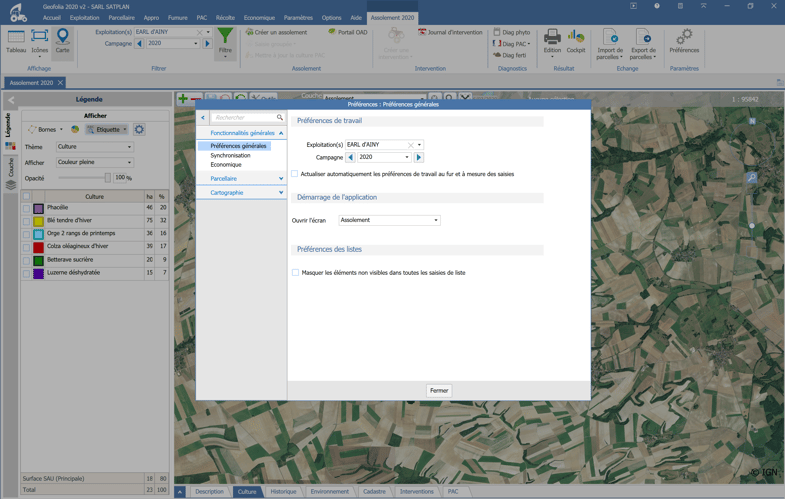Open the Récolte menu
The image size is (785, 499).
tap(225, 18)
